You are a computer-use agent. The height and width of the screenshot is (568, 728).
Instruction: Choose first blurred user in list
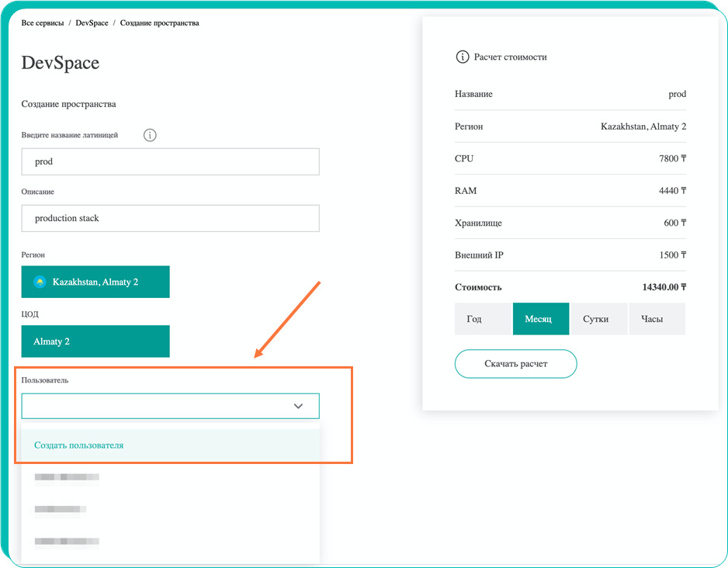pyautogui.click(x=67, y=477)
